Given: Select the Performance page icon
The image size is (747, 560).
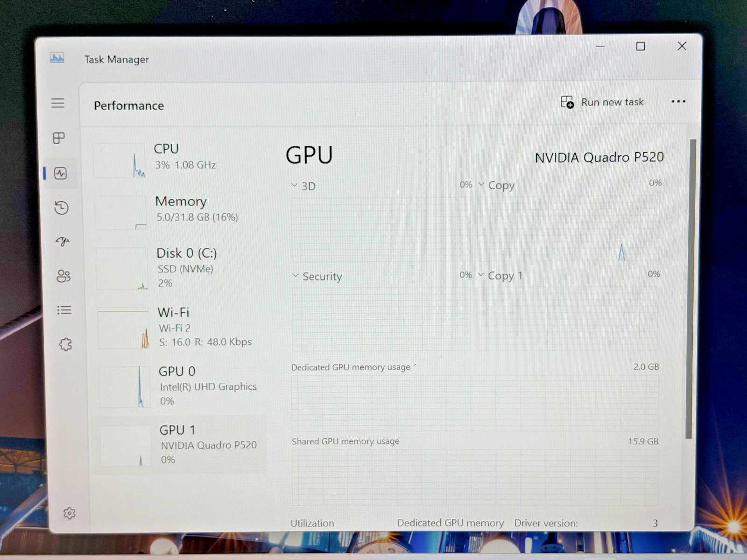Looking at the screenshot, I should (60, 174).
